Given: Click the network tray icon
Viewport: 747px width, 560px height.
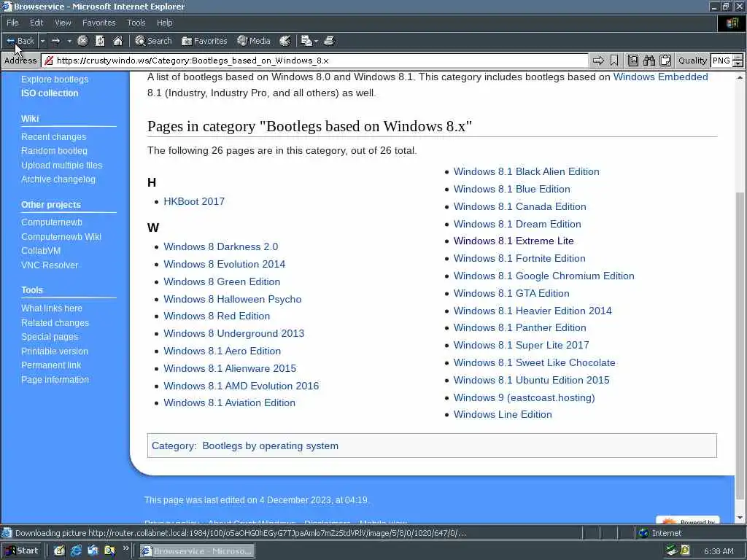Looking at the screenshot, I should [672, 551].
